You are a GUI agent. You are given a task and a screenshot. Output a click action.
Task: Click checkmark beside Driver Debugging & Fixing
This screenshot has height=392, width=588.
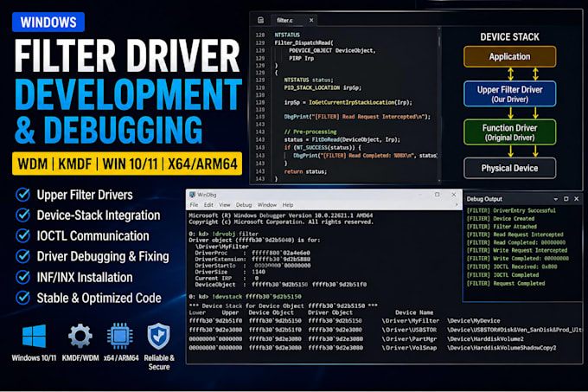[23, 256]
